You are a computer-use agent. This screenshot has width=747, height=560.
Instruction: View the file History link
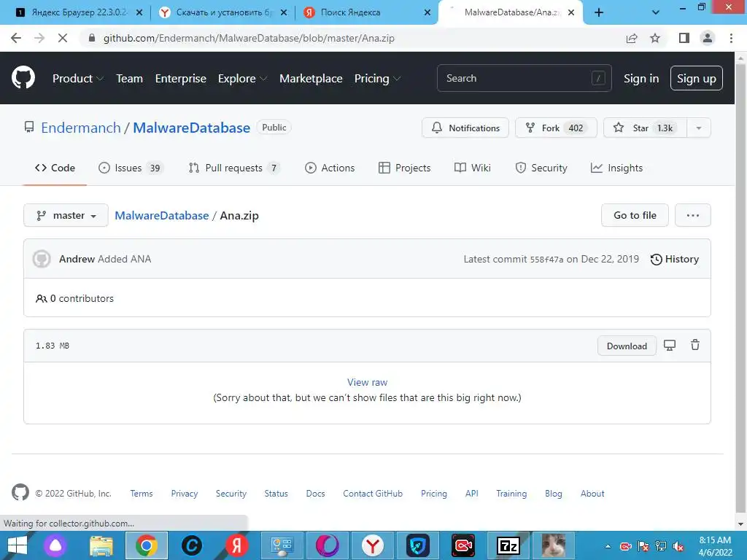pos(675,259)
